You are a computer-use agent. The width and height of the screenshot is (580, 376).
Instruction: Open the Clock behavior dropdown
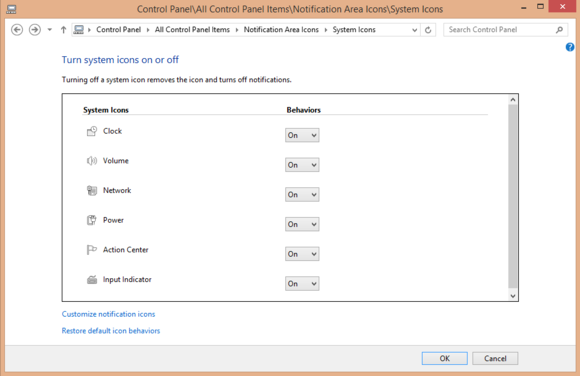click(302, 135)
